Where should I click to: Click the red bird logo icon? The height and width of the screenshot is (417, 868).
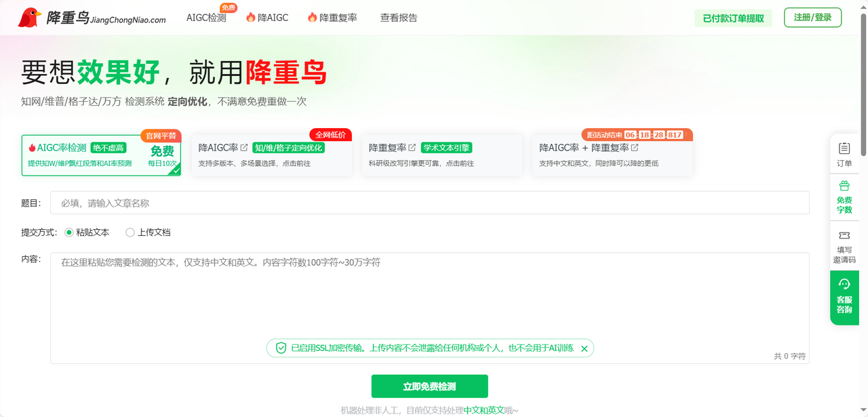[30, 18]
